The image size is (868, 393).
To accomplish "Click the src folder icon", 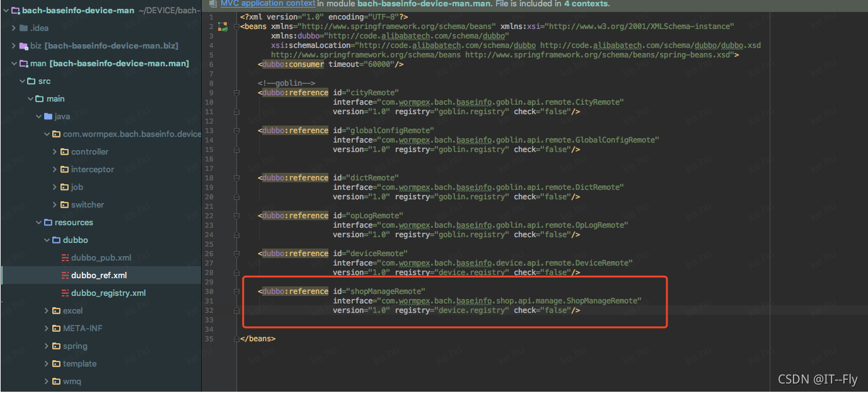I will pyautogui.click(x=32, y=81).
